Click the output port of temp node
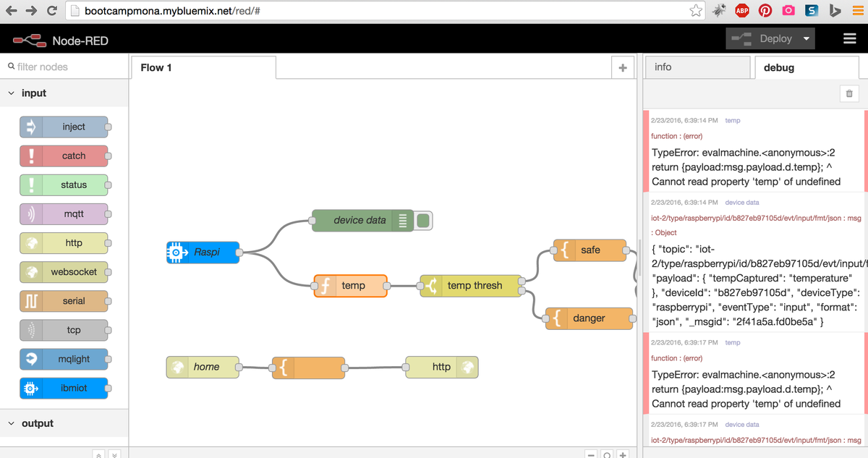868x458 pixels. tap(388, 286)
